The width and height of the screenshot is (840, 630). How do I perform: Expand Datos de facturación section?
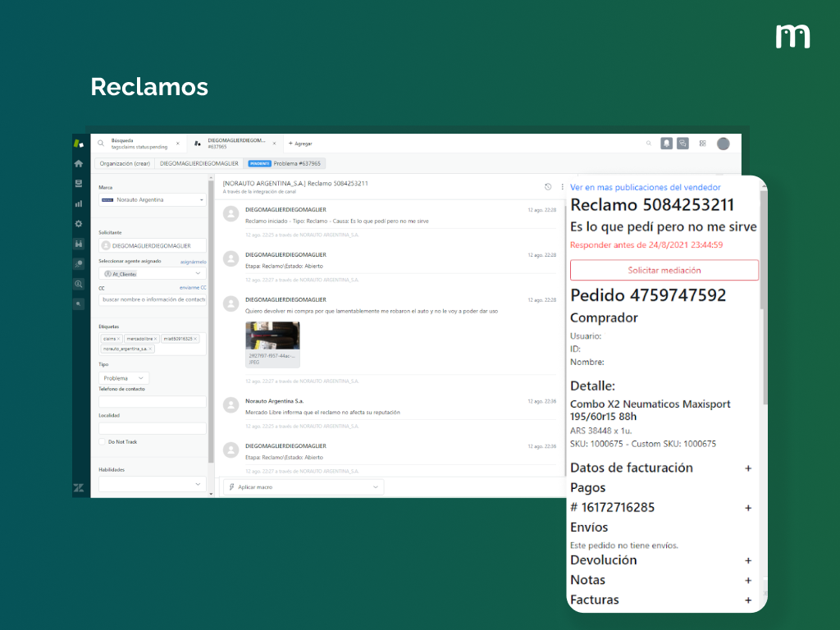(x=747, y=468)
